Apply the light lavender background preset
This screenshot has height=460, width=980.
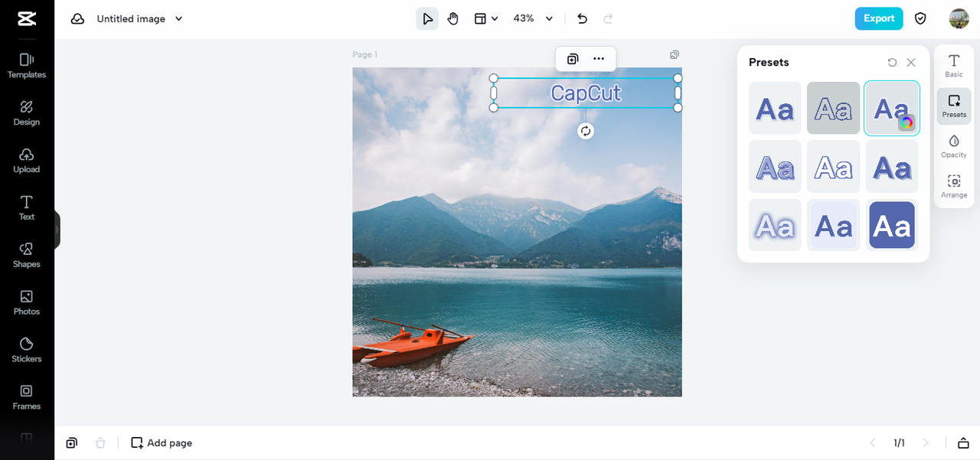coord(834,225)
